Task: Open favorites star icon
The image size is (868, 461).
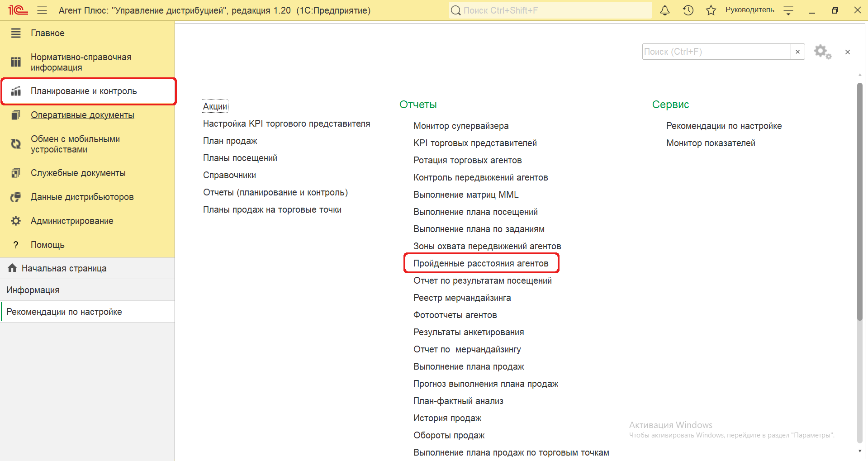Action: point(711,10)
